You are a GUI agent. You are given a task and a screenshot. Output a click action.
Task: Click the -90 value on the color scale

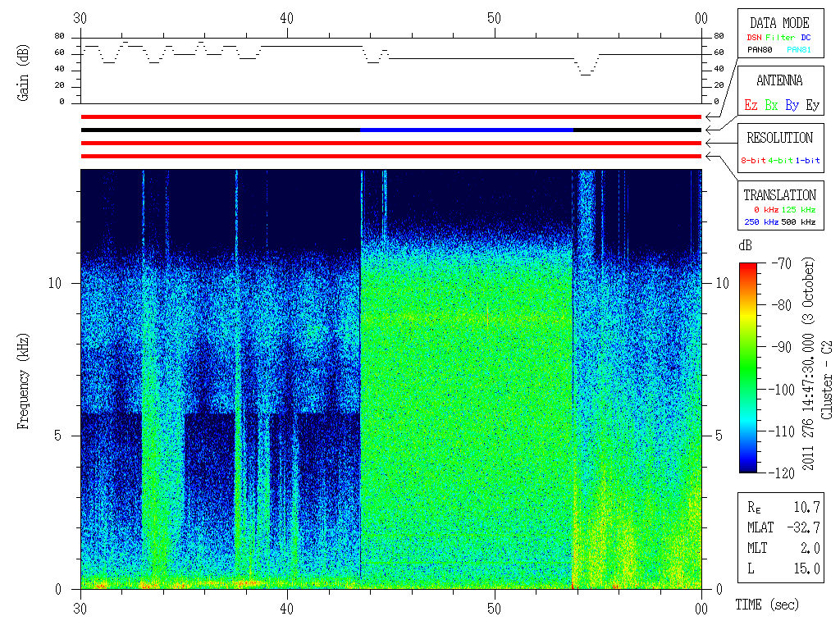coord(782,347)
